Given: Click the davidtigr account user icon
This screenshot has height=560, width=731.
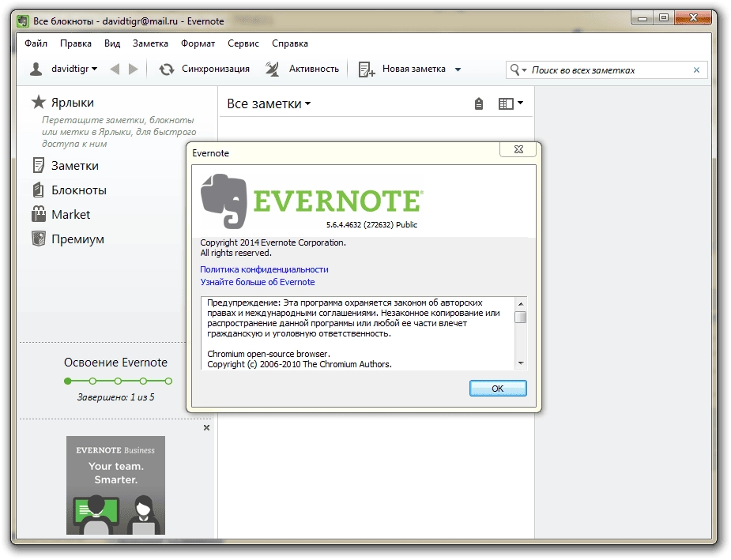Looking at the screenshot, I should click(x=36, y=69).
